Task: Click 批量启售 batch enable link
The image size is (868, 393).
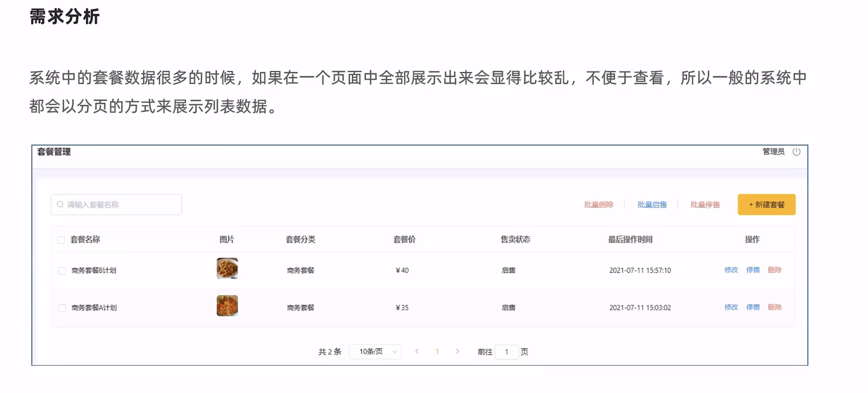Action: tap(652, 204)
